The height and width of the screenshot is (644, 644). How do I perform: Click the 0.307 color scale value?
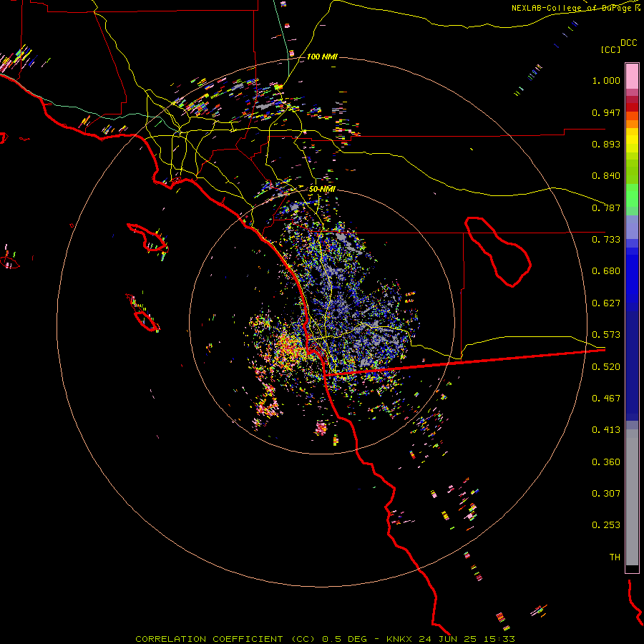click(606, 494)
